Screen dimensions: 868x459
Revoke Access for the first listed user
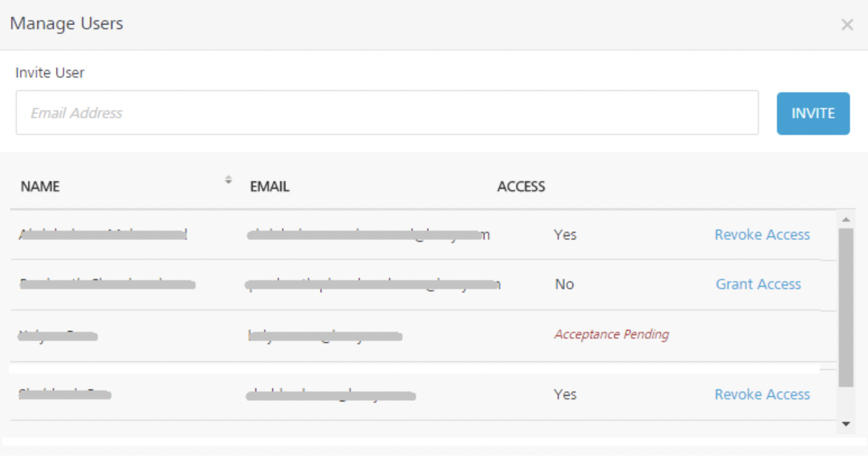pyautogui.click(x=762, y=235)
